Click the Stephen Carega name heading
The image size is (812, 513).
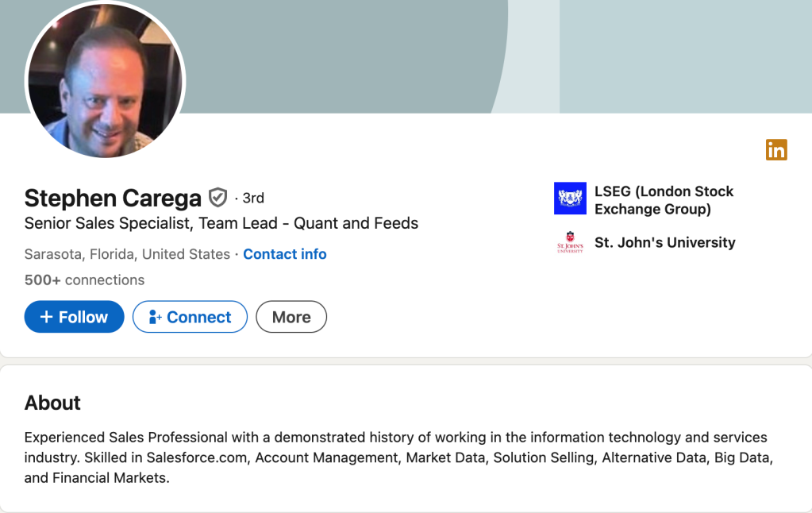point(113,198)
